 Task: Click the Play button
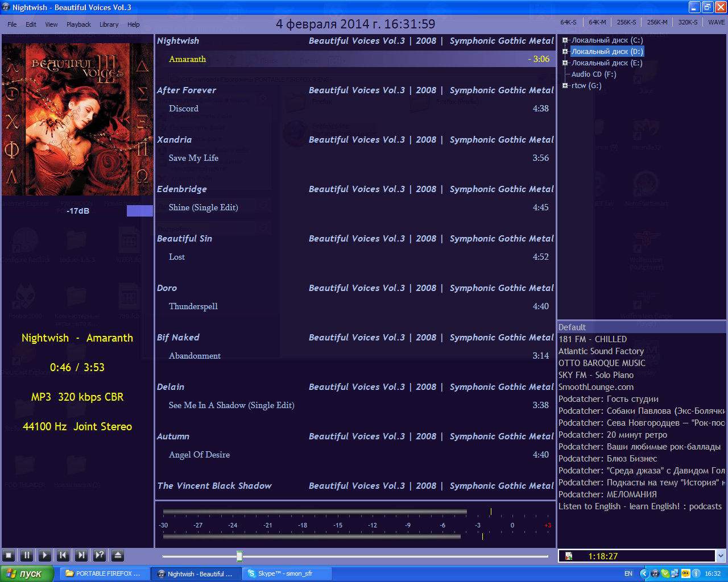(45, 555)
